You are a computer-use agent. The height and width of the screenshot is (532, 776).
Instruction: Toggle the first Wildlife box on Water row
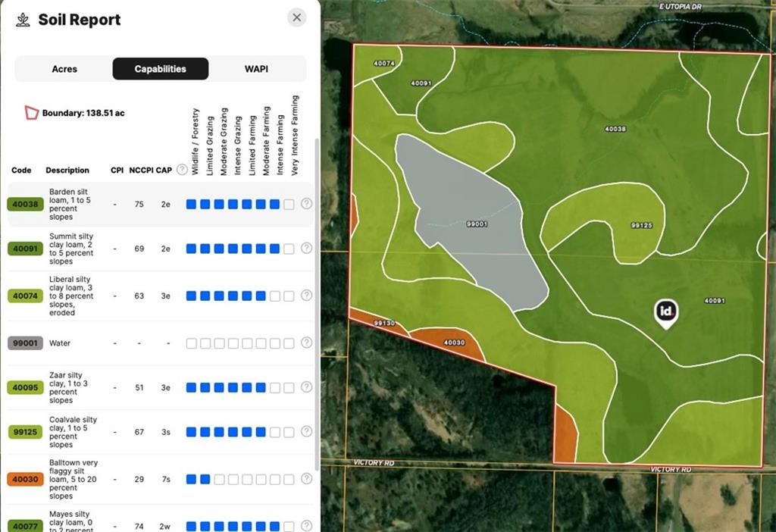192,343
